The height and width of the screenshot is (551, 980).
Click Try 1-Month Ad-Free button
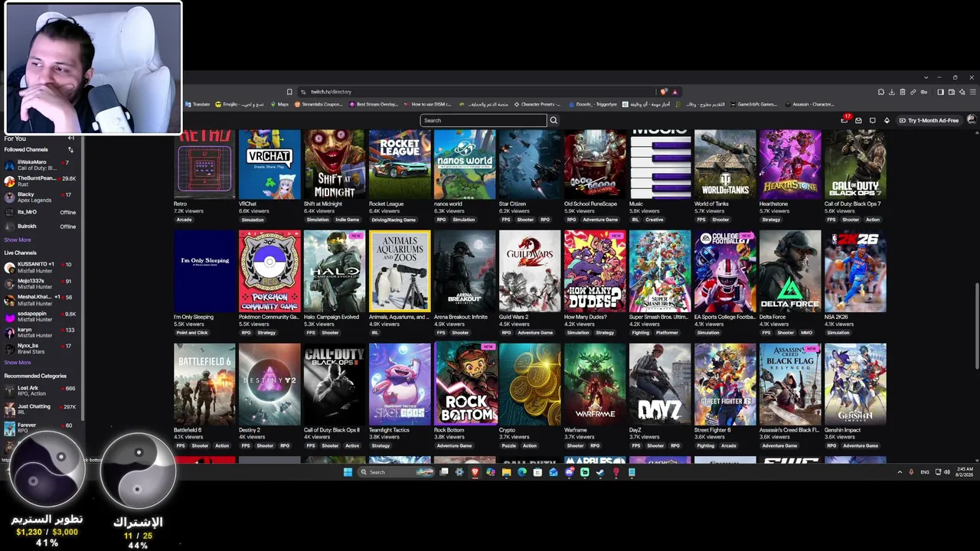coord(929,120)
